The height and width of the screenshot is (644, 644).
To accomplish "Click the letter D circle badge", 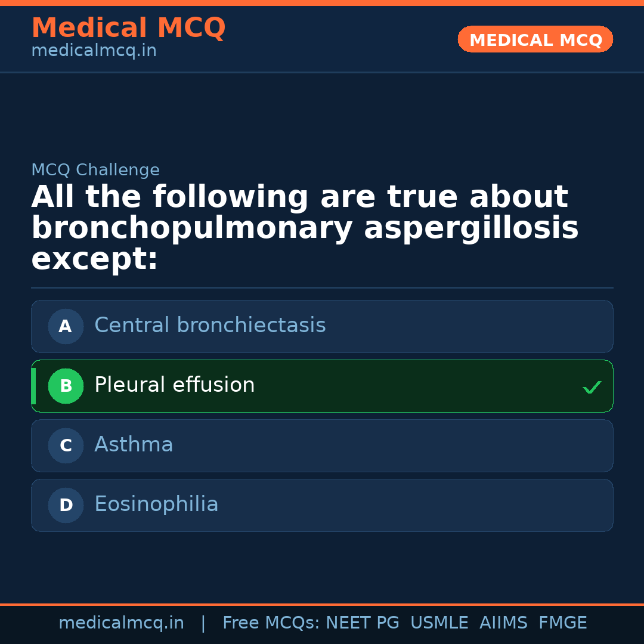I will (x=66, y=505).
